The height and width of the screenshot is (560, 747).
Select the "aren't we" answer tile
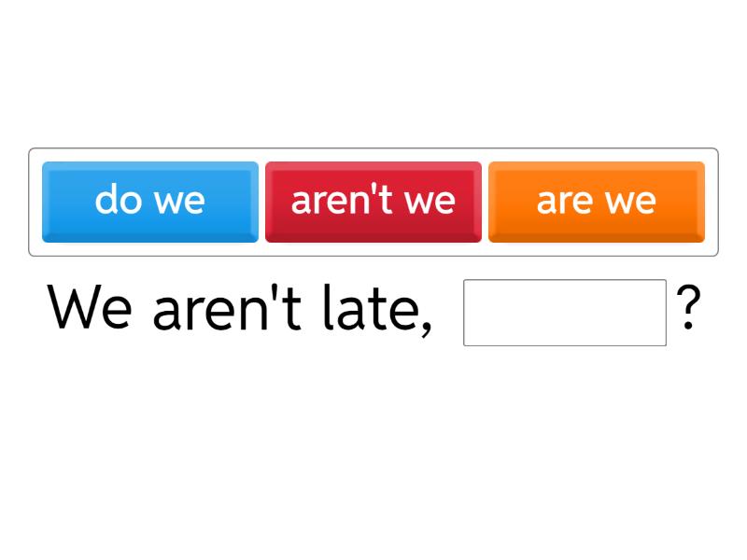[373, 202]
